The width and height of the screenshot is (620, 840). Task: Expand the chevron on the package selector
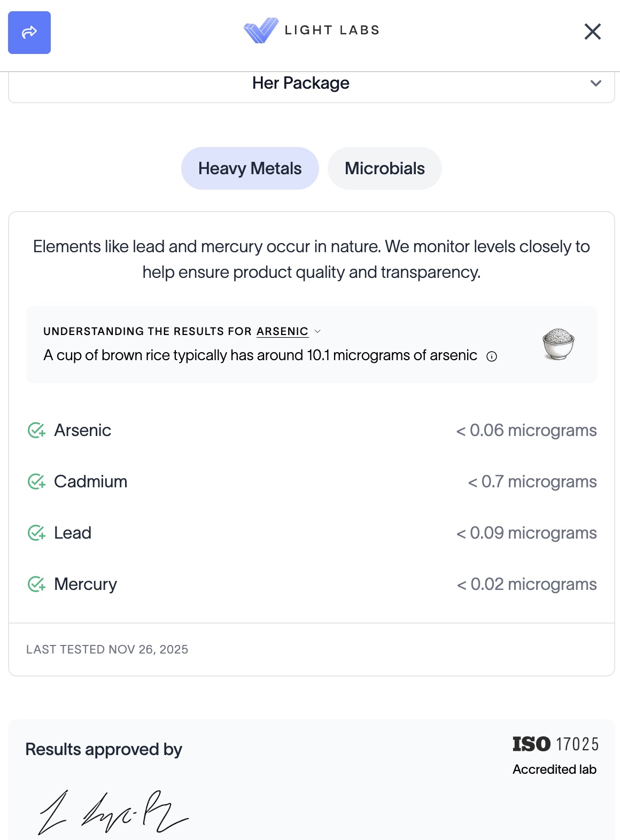click(x=596, y=83)
